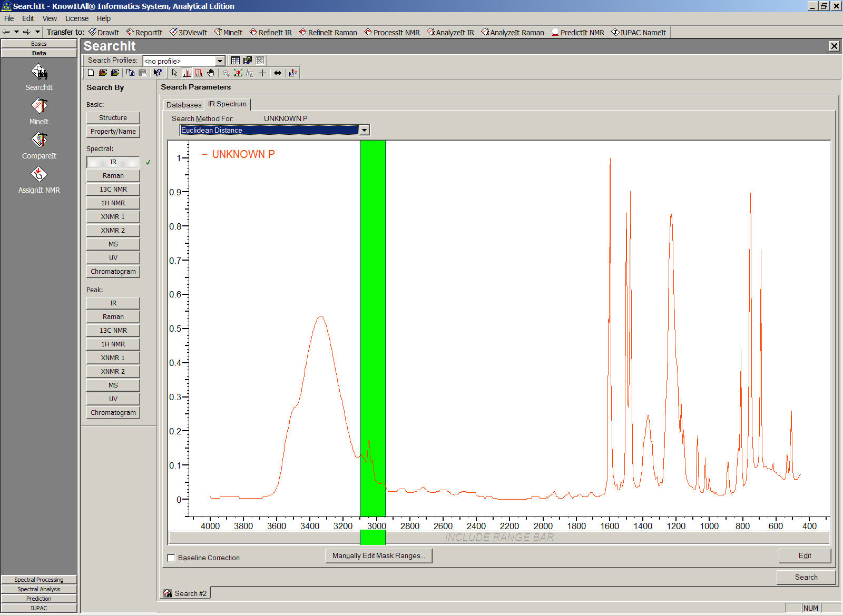This screenshot has width=843, height=616.
Task: Click the Peak 13C NMR button
Action: click(113, 331)
